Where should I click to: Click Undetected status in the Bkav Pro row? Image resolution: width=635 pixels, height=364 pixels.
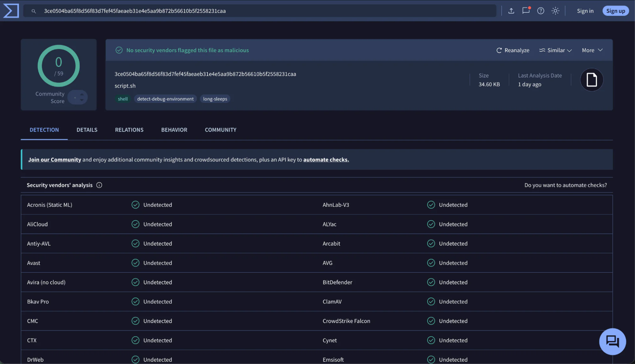(x=158, y=302)
